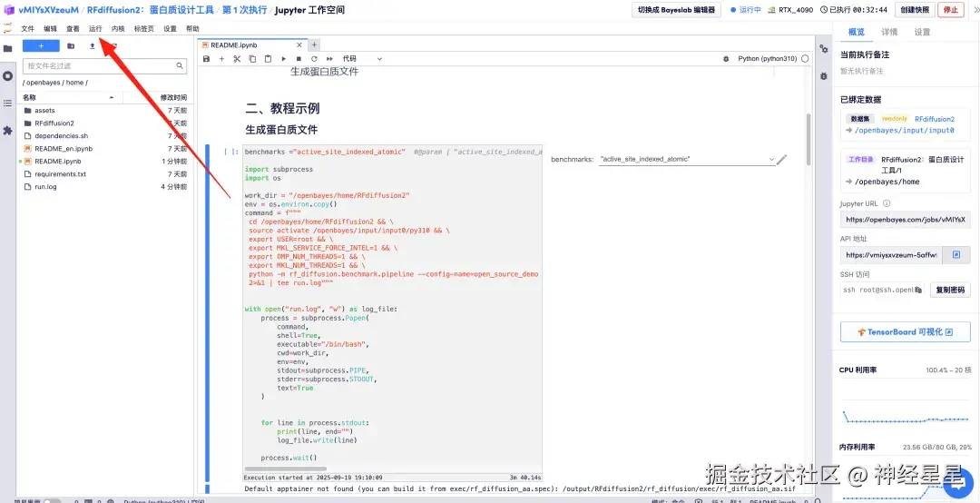This screenshot has width=980, height=503.
Task: Close the README.ipynb tab
Action: (299, 45)
